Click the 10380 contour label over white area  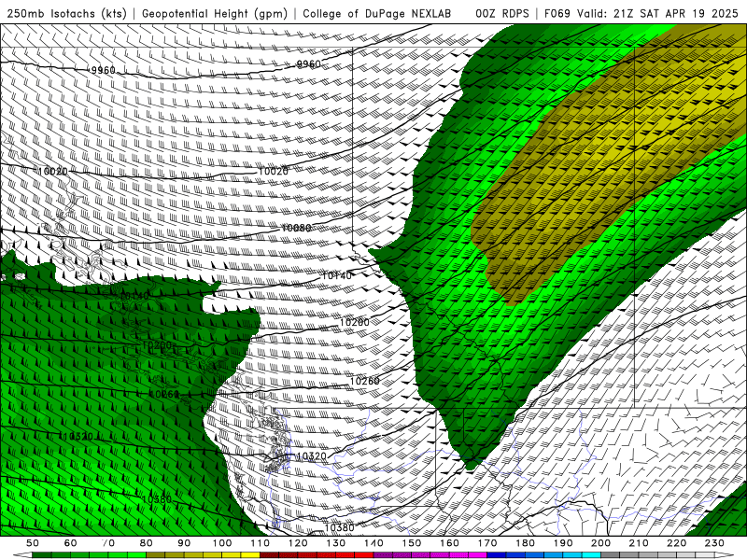[339, 527]
